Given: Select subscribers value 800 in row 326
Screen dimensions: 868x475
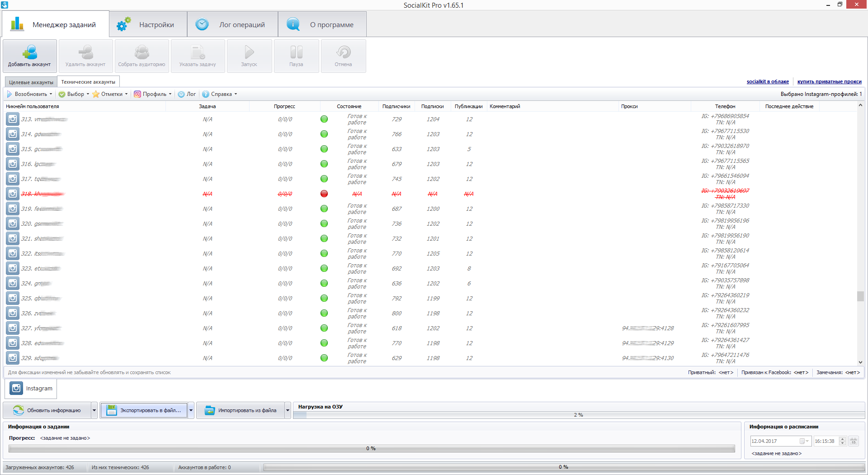Looking at the screenshot, I should tap(396, 313).
